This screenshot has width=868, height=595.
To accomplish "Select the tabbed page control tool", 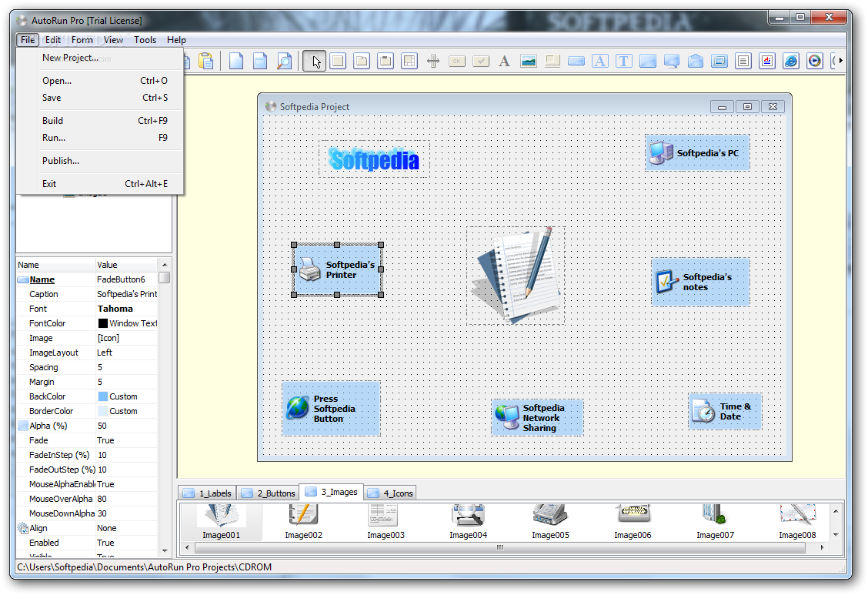I will (362, 61).
